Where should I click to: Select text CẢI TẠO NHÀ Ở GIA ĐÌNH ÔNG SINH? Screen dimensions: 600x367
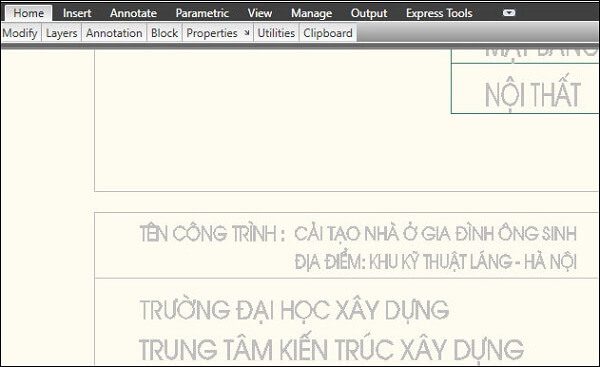[x=435, y=233]
